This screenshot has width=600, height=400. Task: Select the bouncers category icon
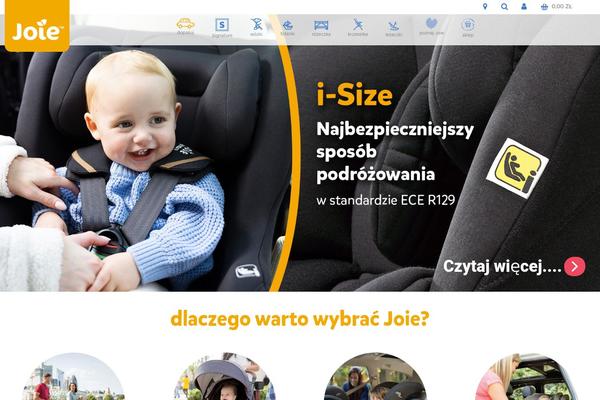[393, 28]
